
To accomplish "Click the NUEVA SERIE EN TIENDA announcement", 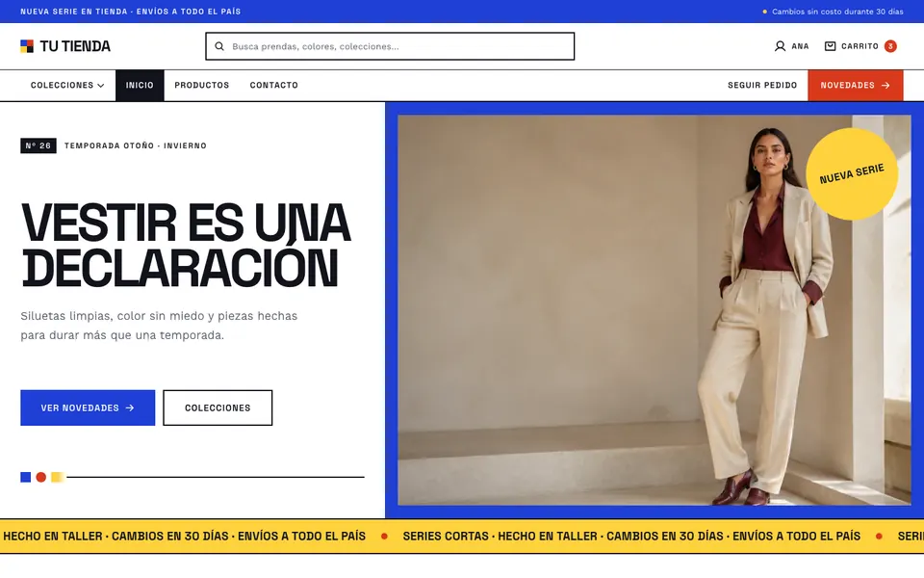I will tap(130, 12).
